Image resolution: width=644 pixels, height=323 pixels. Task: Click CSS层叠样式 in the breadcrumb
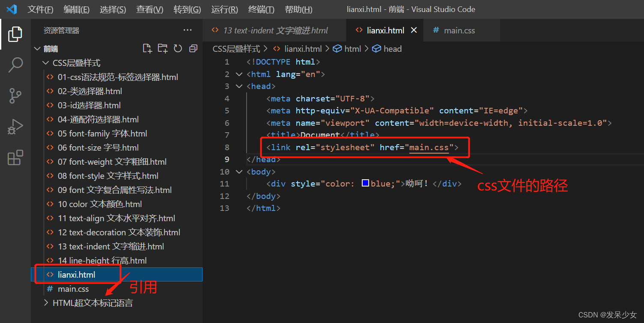point(236,49)
